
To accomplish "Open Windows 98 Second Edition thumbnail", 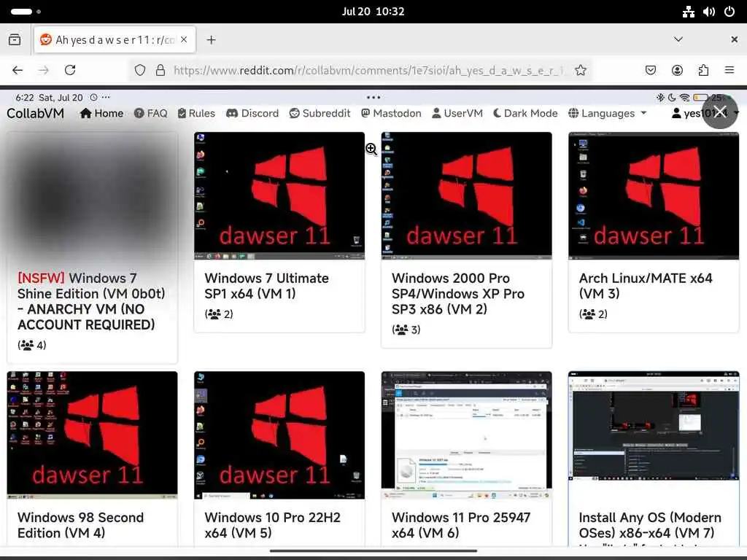I will tap(92, 435).
